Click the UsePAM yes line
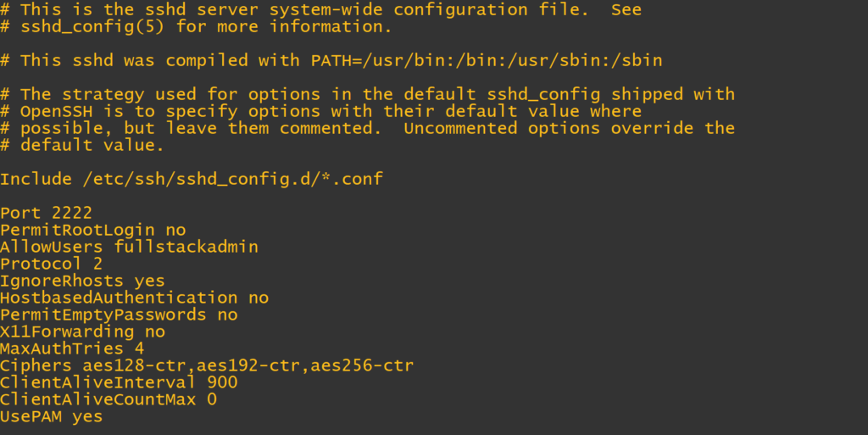Viewport: 868px width, 435px height. click(51, 416)
